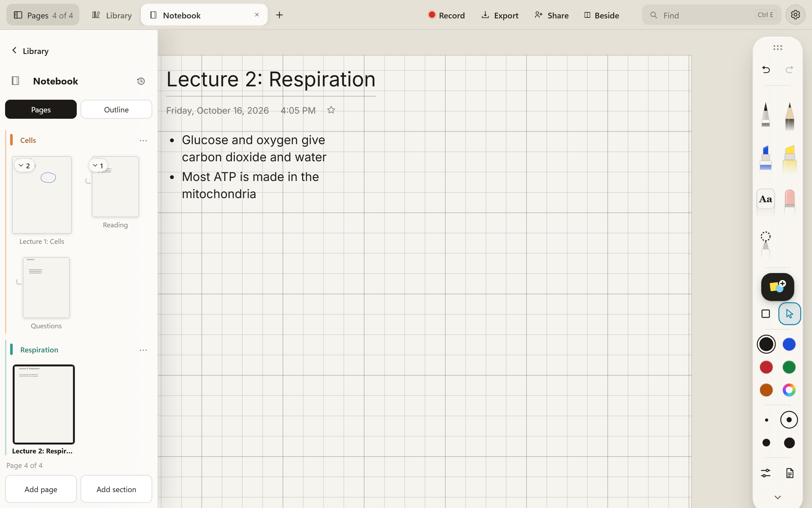Screen dimensions: 812x508
Task: Open the Questions page thumbnail
Action: pos(46,288)
